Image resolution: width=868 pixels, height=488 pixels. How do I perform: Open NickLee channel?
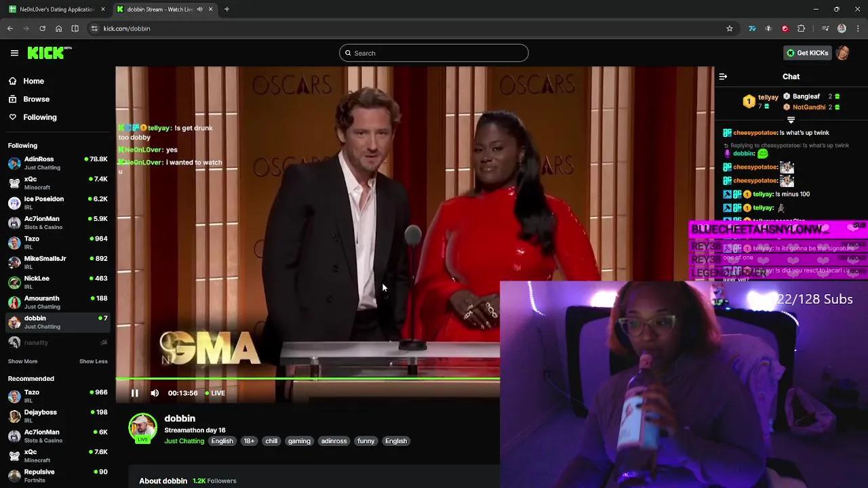click(58, 282)
